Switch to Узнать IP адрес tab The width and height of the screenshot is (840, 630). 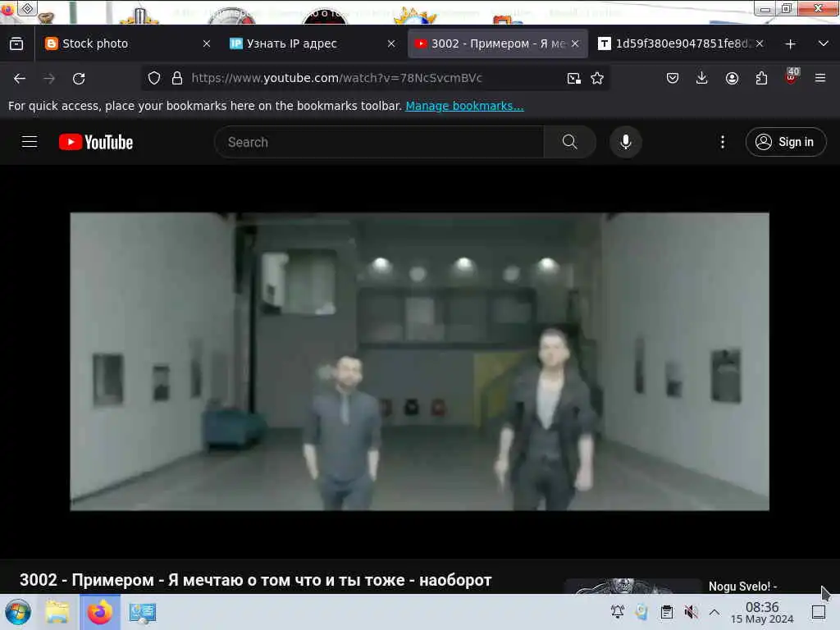(x=312, y=44)
